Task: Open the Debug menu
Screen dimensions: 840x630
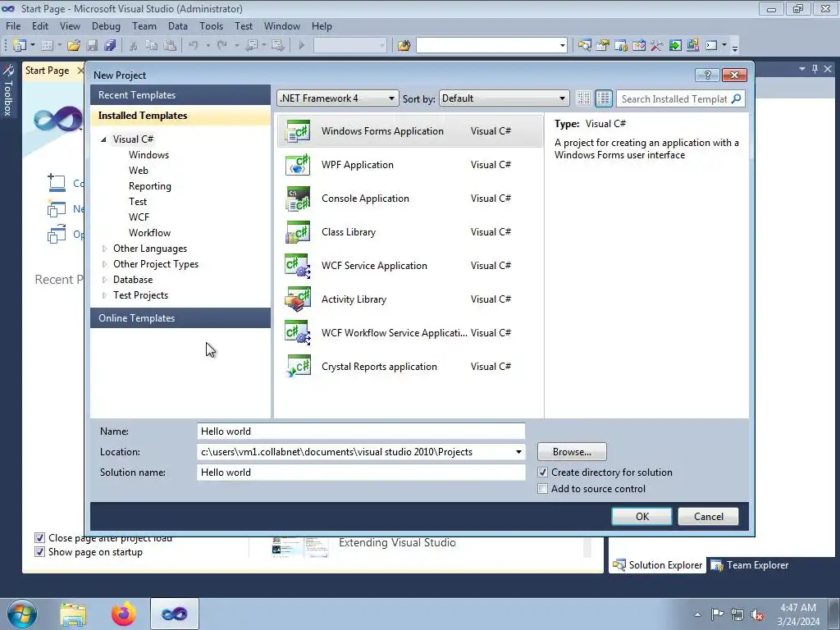Action: [106, 26]
